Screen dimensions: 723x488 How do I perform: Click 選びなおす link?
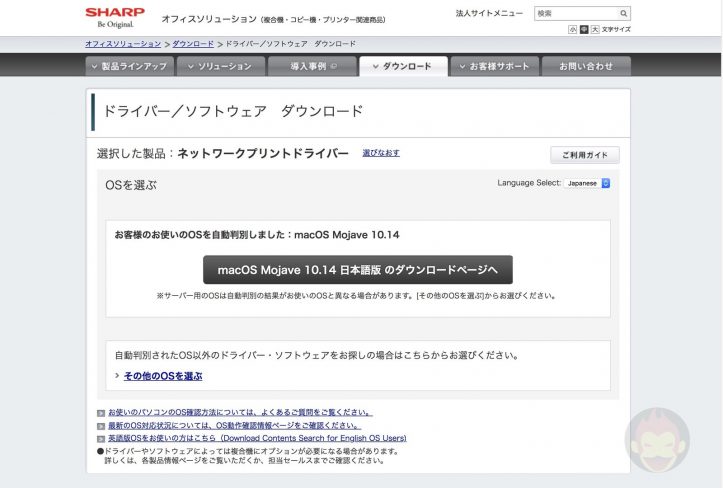381,153
